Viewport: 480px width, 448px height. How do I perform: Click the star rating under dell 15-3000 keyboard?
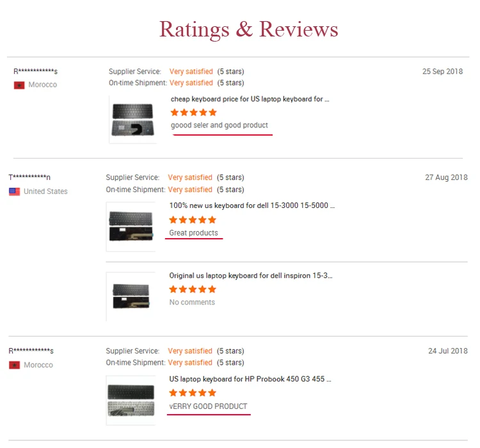tap(193, 220)
